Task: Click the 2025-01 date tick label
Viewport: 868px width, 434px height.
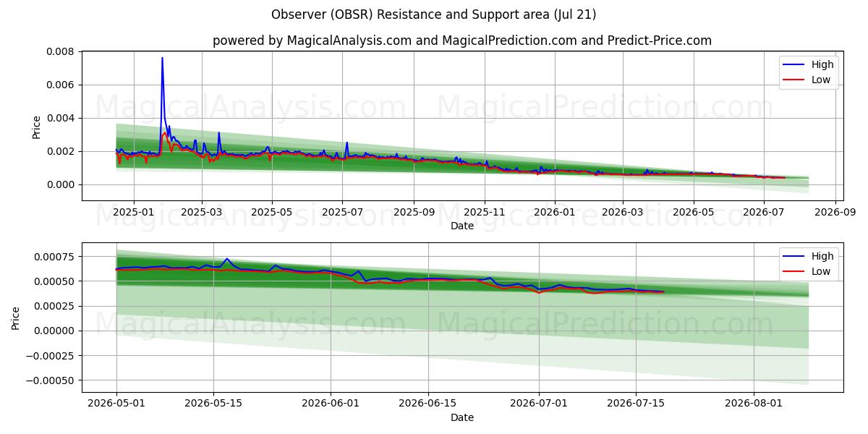Action: pyautogui.click(x=133, y=213)
